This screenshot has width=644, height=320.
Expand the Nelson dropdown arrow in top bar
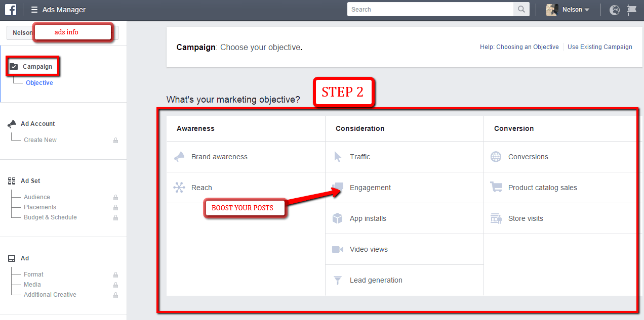click(x=587, y=10)
